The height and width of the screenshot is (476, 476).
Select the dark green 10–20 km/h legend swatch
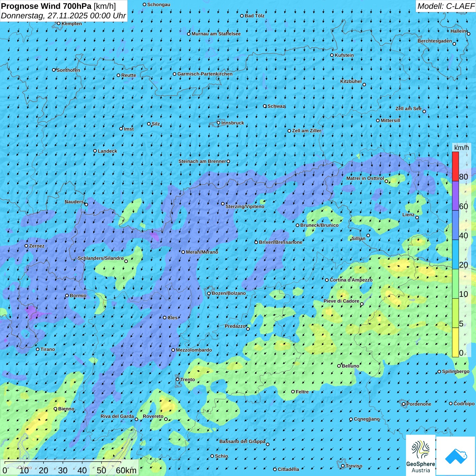pyautogui.click(x=455, y=284)
